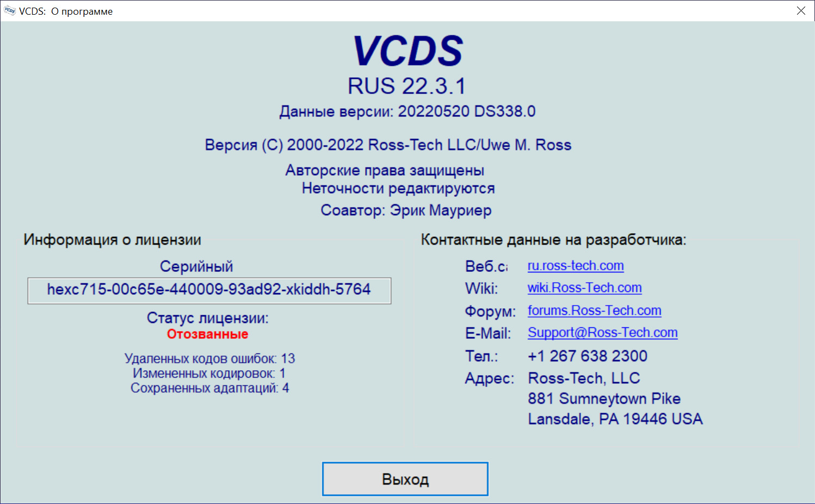Click the phone number +1 267 638 2300
The height and width of the screenshot is (504, 815).
tap(587, 356)
